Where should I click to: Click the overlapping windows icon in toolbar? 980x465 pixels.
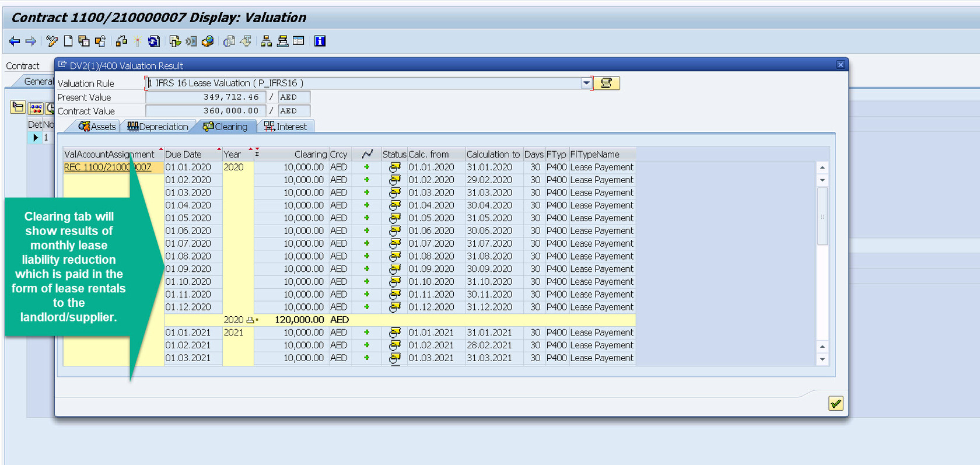[x=84, y=41]
